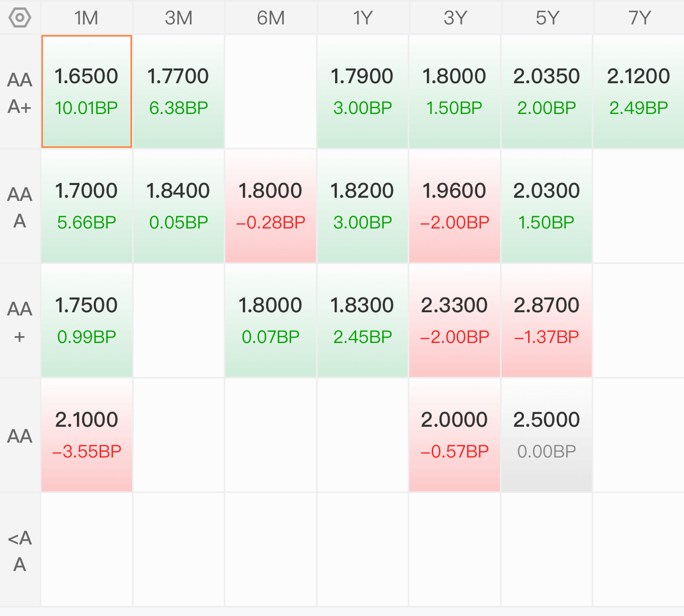
Task: Open the AAA+ 7Y cell showing 2.1200
Action: pos(639,92)
